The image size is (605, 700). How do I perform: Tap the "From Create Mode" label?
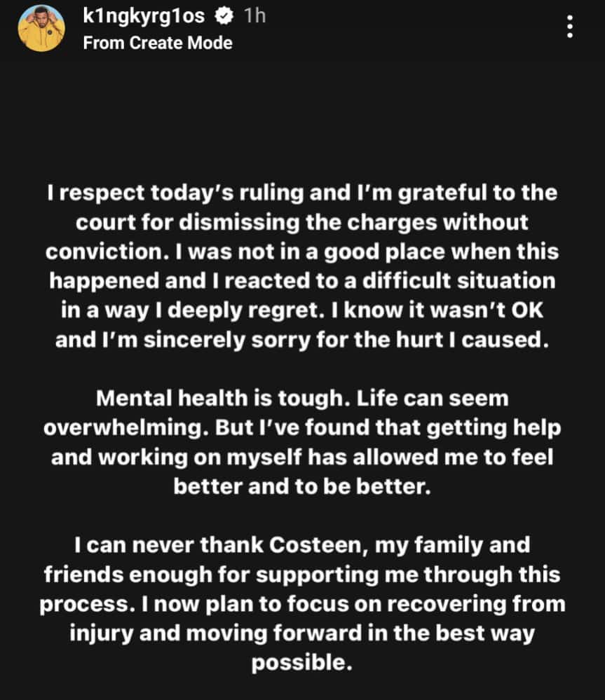(x=158, y=43)
